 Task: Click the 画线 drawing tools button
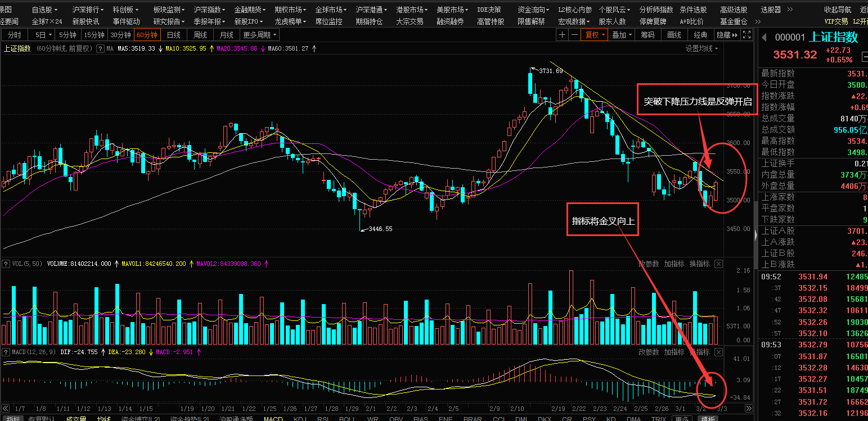tap(674, 35)
